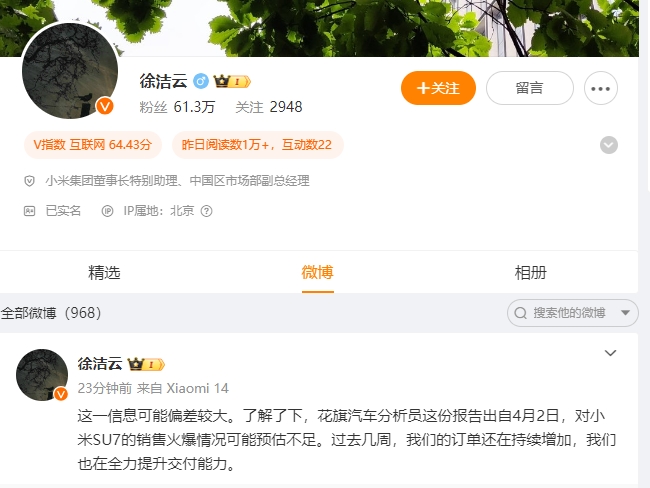Select the 微博 tab
The image size is (650, 488).
coord(318,273)
